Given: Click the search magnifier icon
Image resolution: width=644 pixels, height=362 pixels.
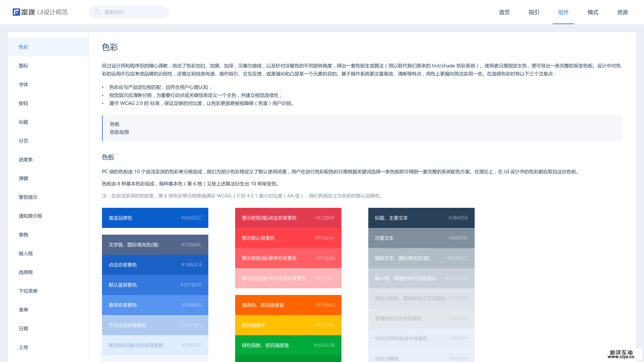Looking at the screenshot, I should [x=98, y=12].
